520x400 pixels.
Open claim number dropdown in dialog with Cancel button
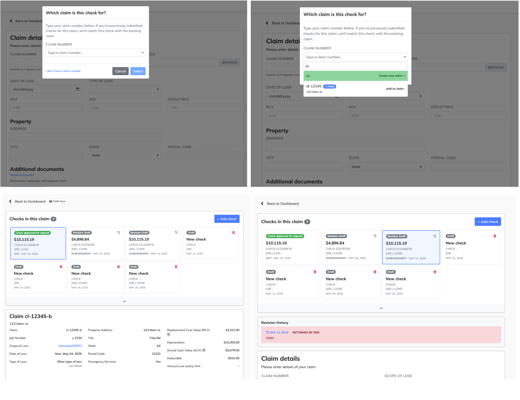coord(96,53)
